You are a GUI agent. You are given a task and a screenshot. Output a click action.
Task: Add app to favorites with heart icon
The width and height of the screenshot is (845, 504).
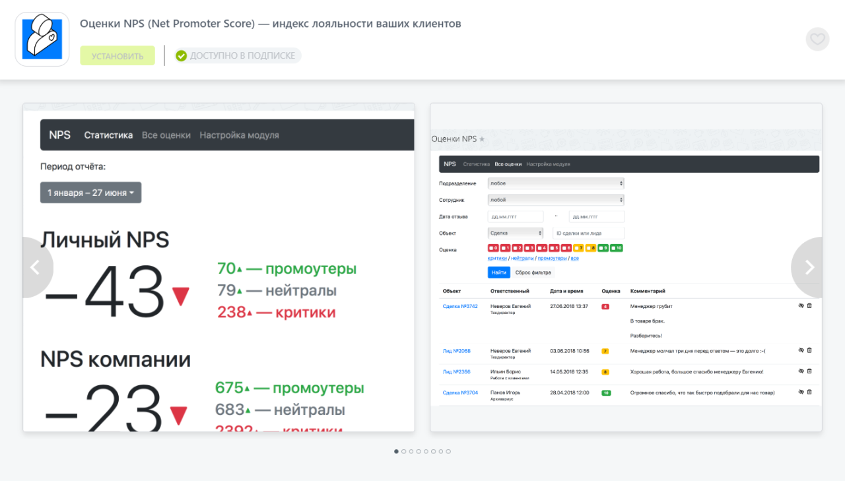pyautogui.click(x=817, y=39)
